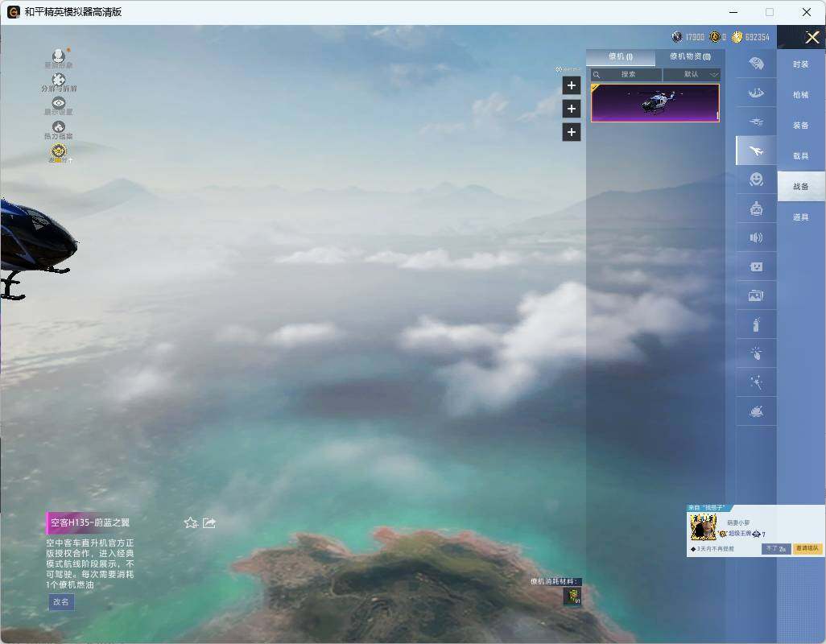The image size is (826, 644).
Task: Minimize the emulator window
Action: (733, 12)
